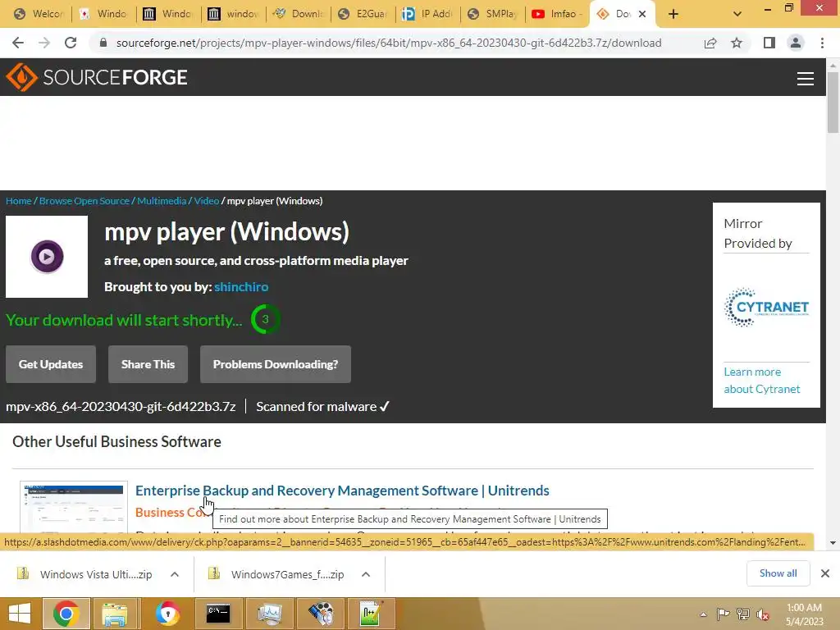This screenshot has width=840, height=630.
Task: Switch to the Download tab with checkmark icon
Action: (x=298, y=14)
